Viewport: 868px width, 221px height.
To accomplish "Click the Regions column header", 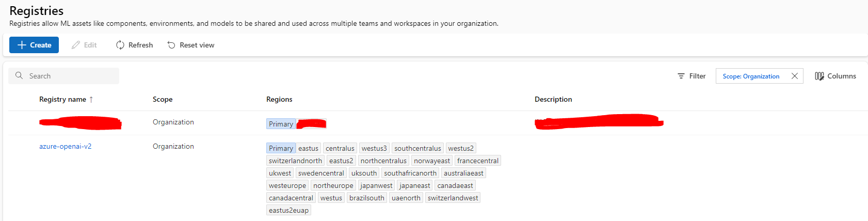I will (x=279, y=99).
